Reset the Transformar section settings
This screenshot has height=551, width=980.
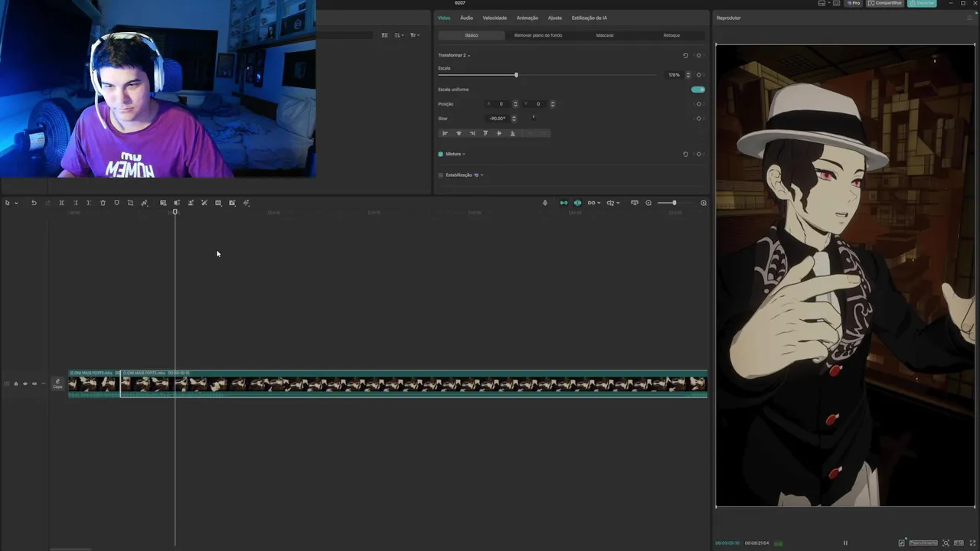coord(685,55)
